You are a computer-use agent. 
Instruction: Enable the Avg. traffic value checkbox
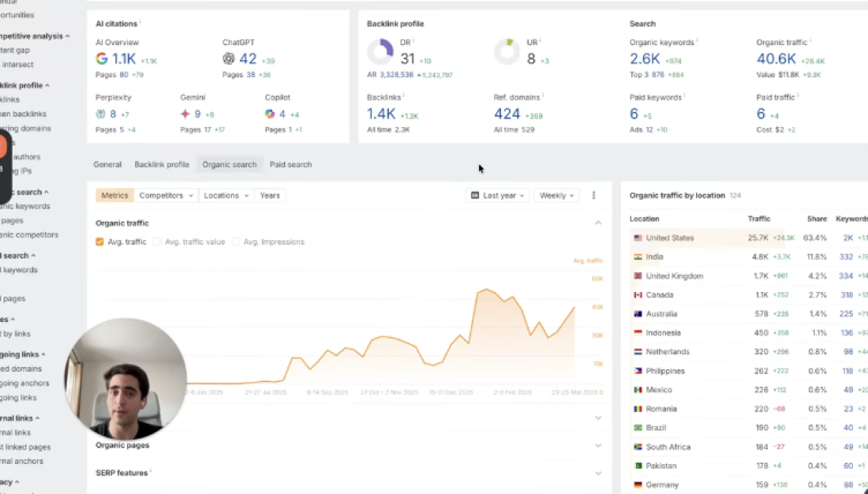point(158,241)
